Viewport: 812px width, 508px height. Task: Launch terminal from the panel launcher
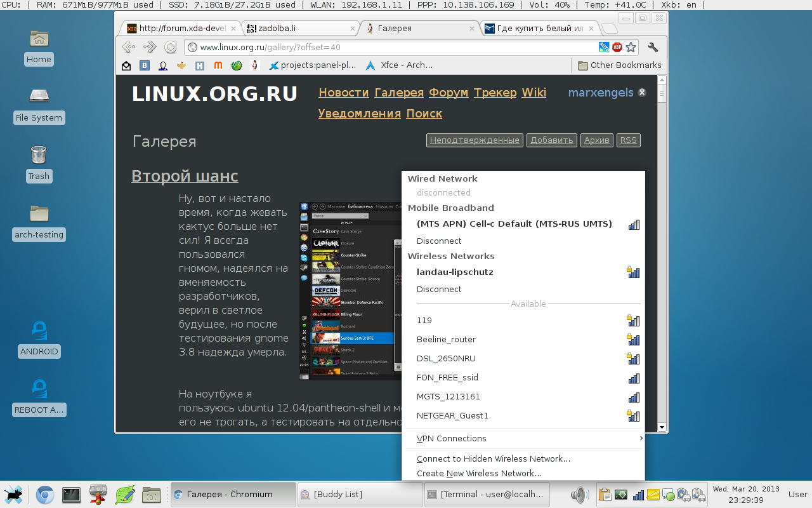pyautogui.click(x=71, y=495)
